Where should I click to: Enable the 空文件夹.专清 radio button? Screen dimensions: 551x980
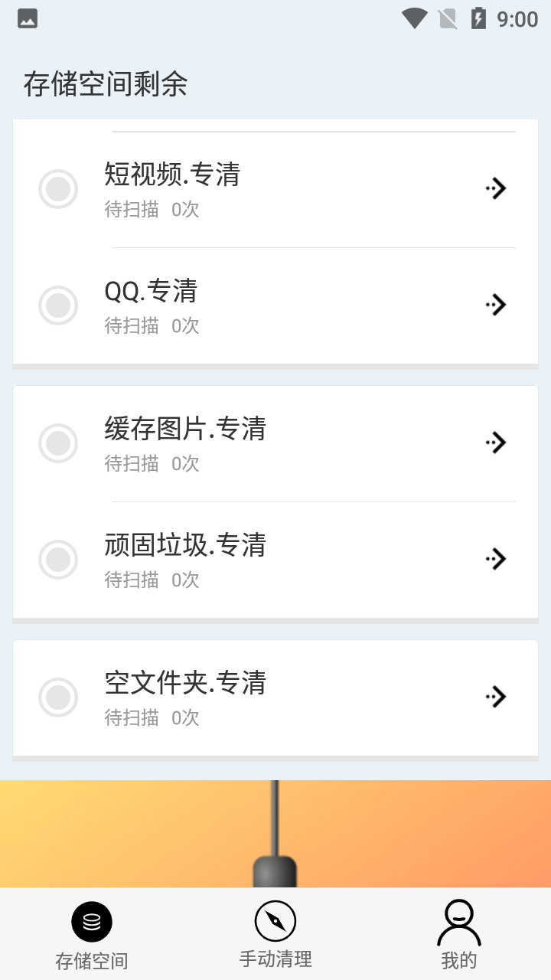(x=58, y=697)
